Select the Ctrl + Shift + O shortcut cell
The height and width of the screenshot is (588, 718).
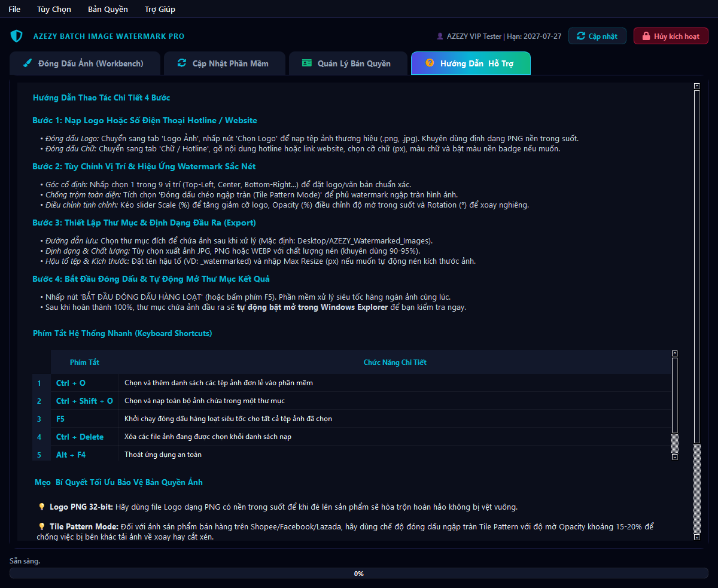[84, 401]
